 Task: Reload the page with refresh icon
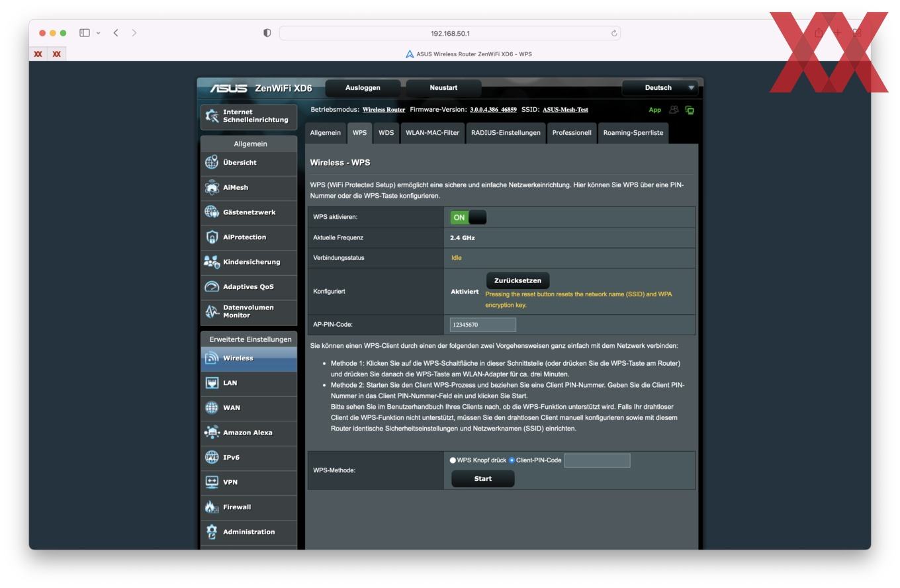pyautogui.click(x=614, y=33)
